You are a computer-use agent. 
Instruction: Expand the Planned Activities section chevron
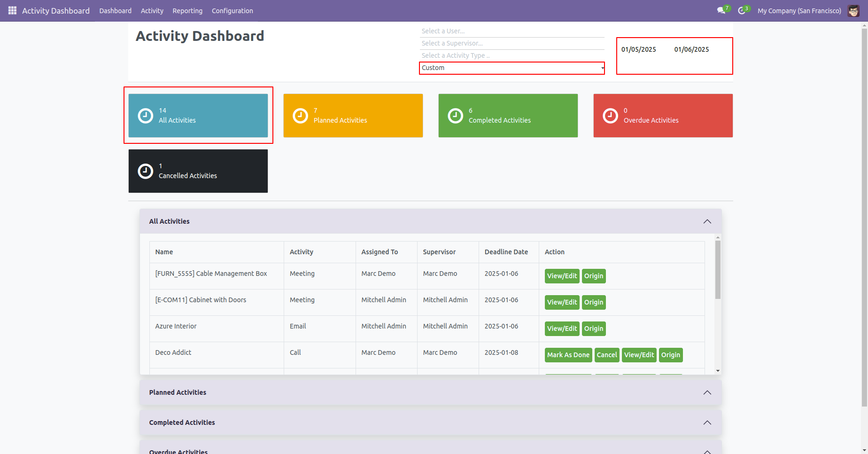point(707,392)
